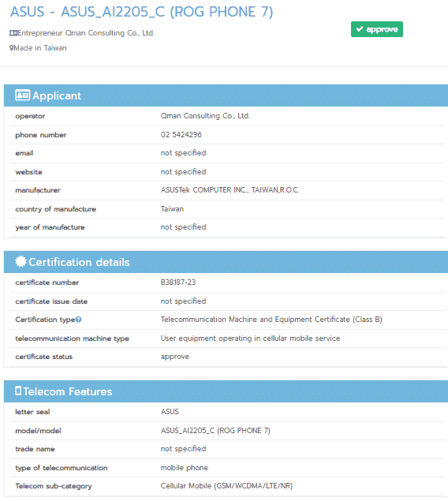Click certificate issue date value not specified
The height and width of the screenshot is (501, 448).
[x=183, y=301]
